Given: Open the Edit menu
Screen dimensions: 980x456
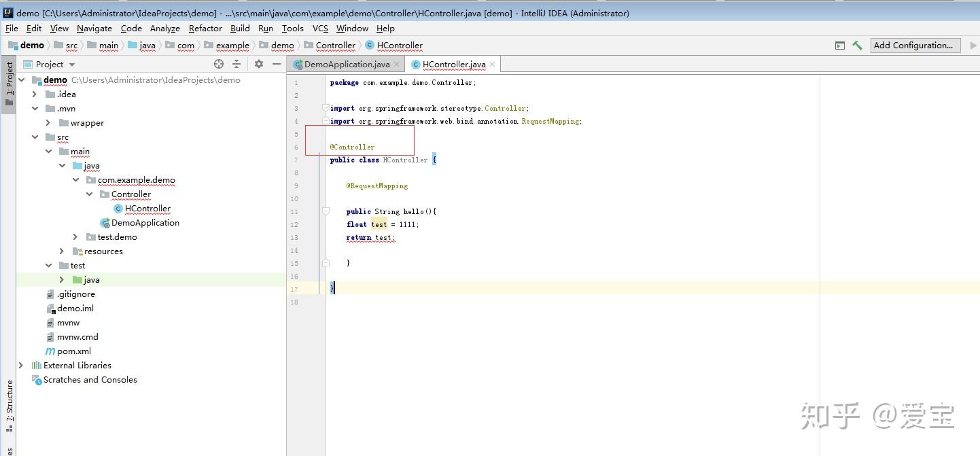Looking at the screenshot, I should [34, 29].
